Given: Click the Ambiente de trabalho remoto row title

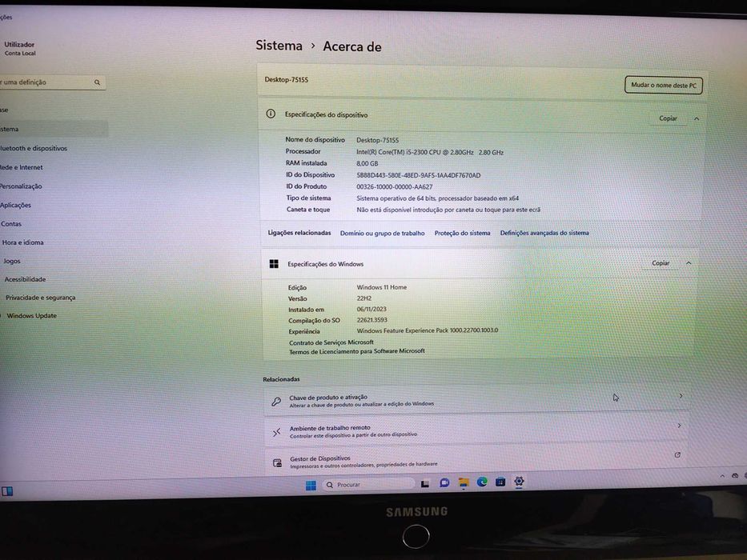Looking at the screenshot, I should [x=330, y=428].
